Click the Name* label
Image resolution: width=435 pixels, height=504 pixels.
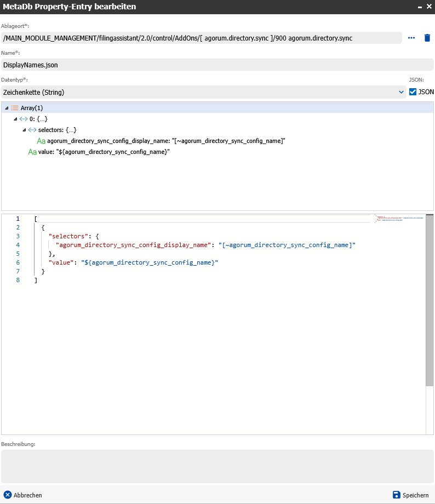point(10,53)
